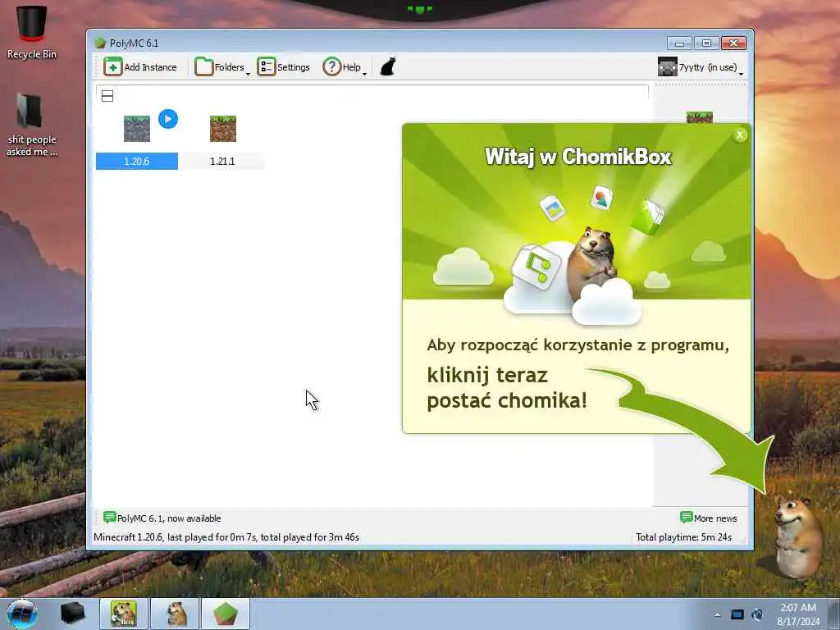
Task: Click Add Instance in PolyMC toolbar
Action: 140,67
